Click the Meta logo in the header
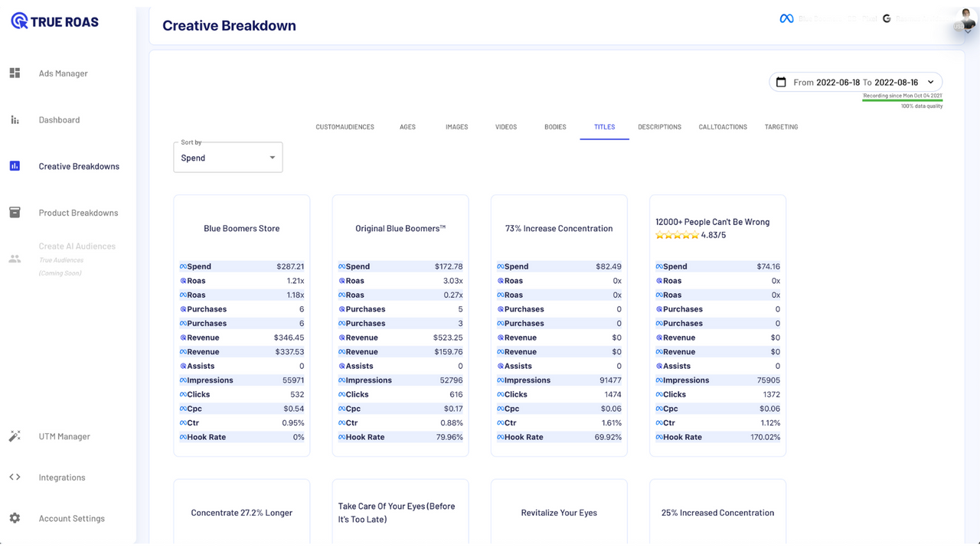The width and height of the screenshot is (980, 551). (786, 18)
